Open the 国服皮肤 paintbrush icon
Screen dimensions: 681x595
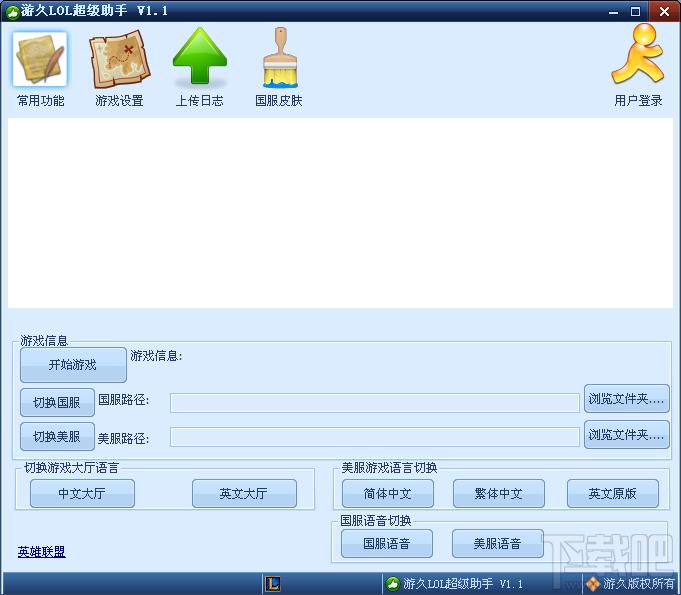click(280, 57)
